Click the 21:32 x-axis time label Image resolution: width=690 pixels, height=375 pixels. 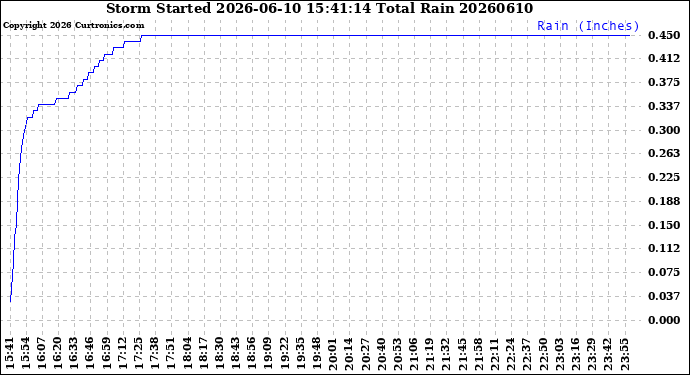point(446,353)
